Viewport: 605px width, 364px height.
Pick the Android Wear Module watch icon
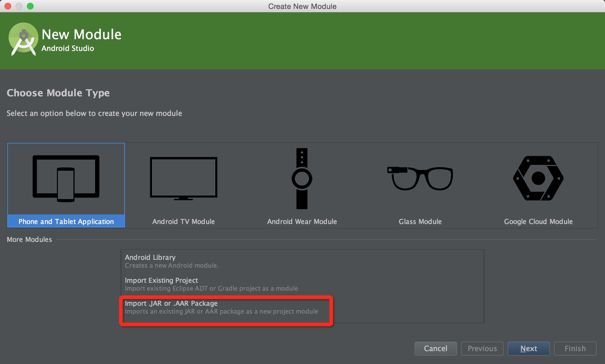tap(302, 179)
